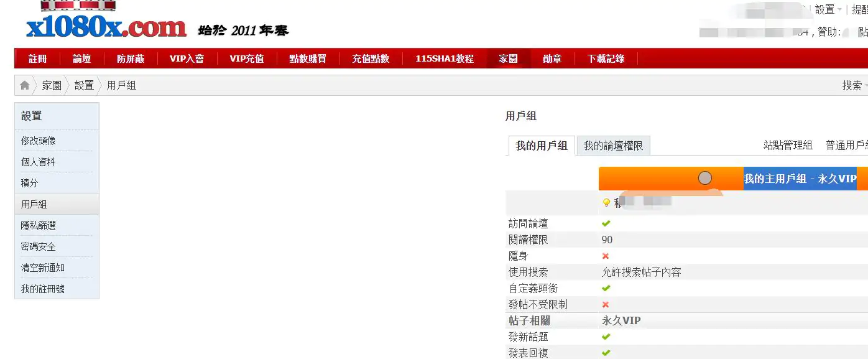Click the 閱讀權限 value 90

(607, 240)
